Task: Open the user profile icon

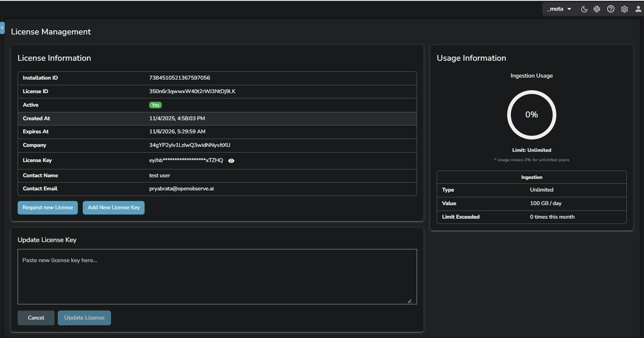Action: (x=638, y=9)
